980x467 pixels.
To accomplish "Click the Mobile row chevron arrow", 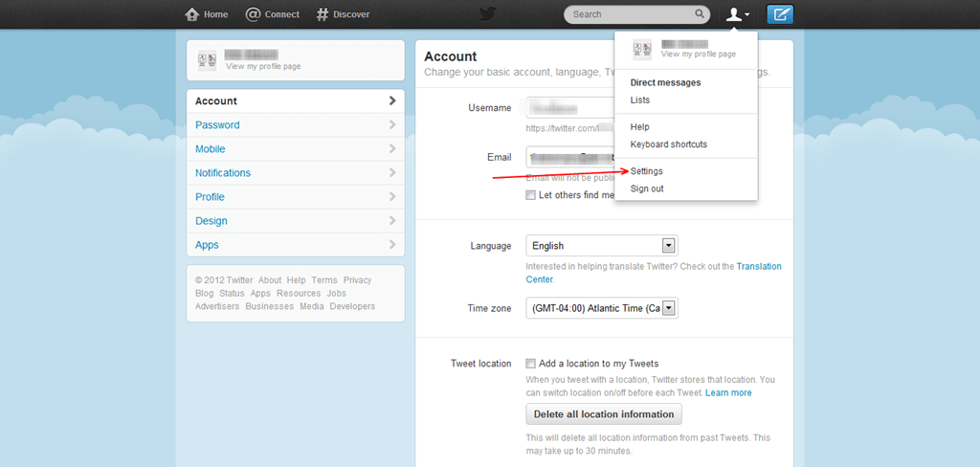I will [x=392, y=148].
